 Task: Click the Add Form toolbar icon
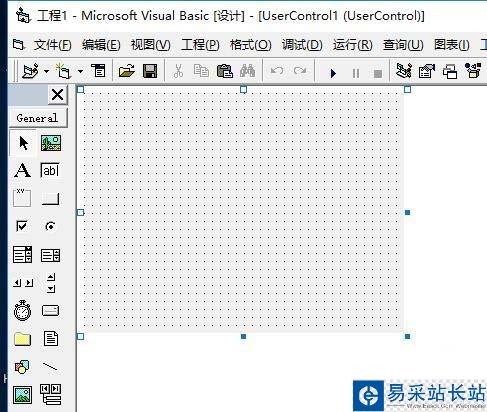63,71
